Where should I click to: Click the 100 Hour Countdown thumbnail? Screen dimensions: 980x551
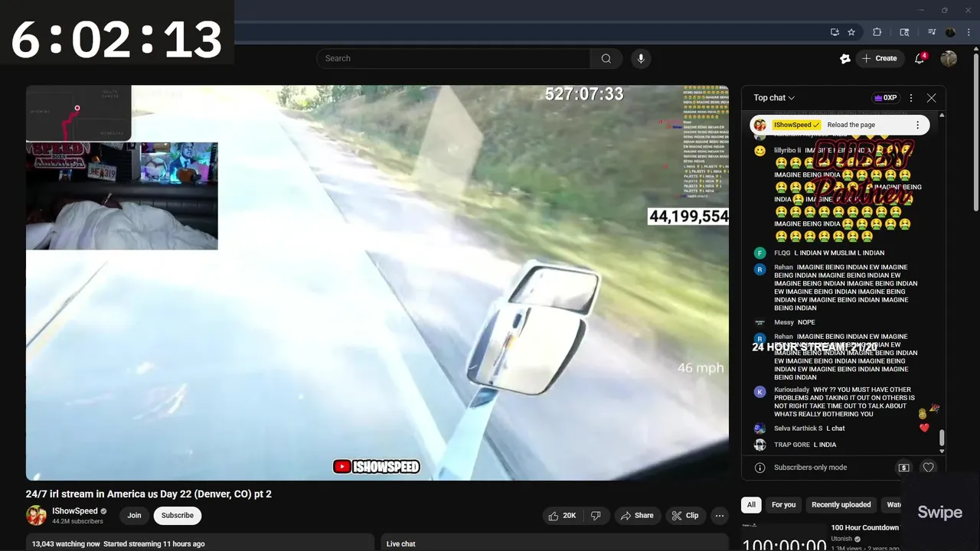(x=784, y=537)
